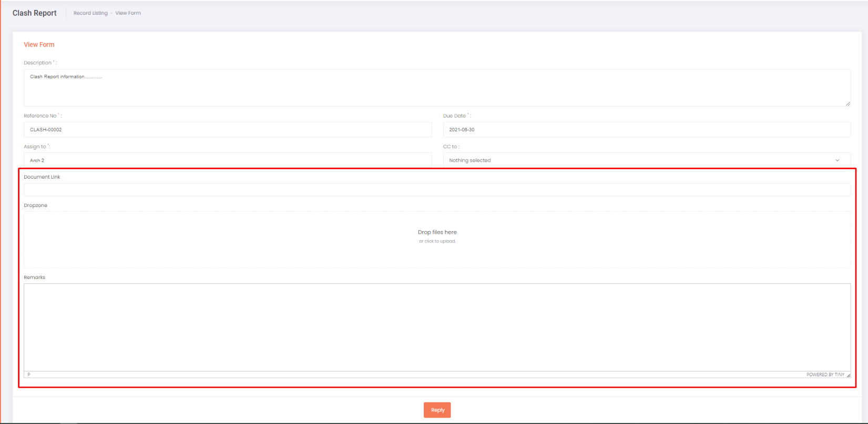Click the View Form breadcrumb item
Screen dimensions: 868x424
pos(128,13)
